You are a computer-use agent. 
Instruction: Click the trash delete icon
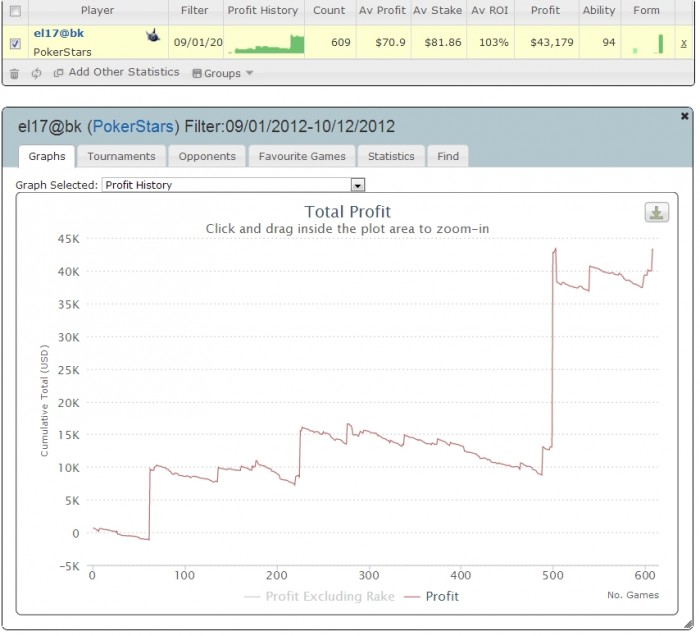14,74
